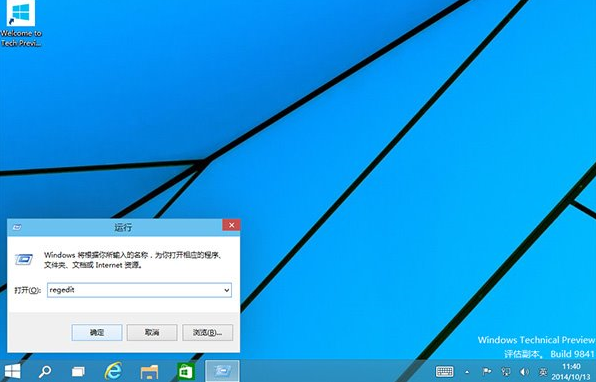Cancel with the 取消 button

point(152,333)
